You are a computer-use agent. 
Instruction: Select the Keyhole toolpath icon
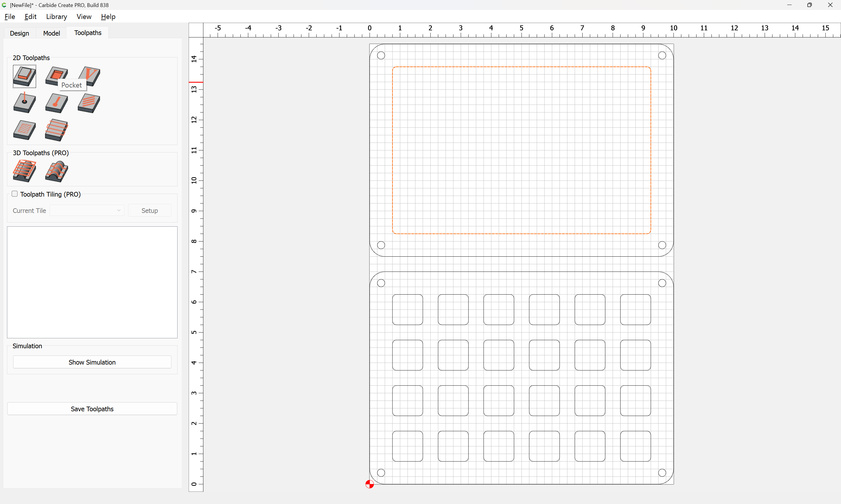(x=56, y=103)
